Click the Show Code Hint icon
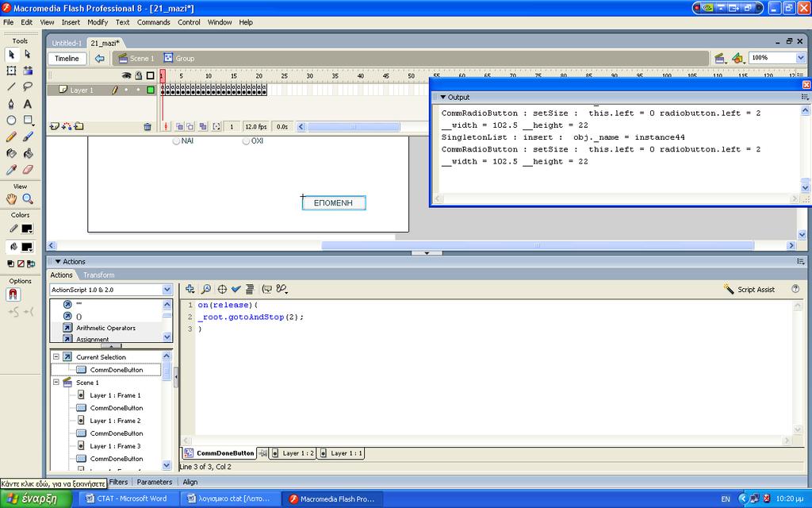The width and height of the screenshot is (812, 508). click(x=267, y=289)
